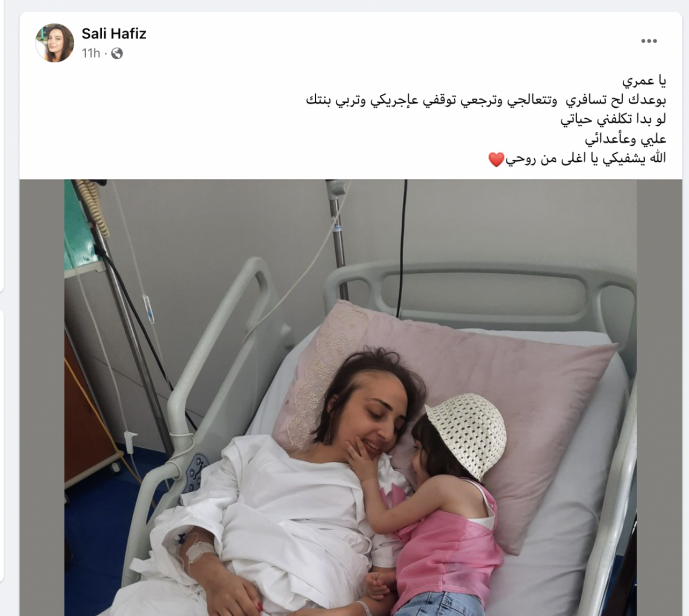Viewport: 689px width, 616px height.
Task: Open the three-dot post options menu
Action: pos(649,41)
